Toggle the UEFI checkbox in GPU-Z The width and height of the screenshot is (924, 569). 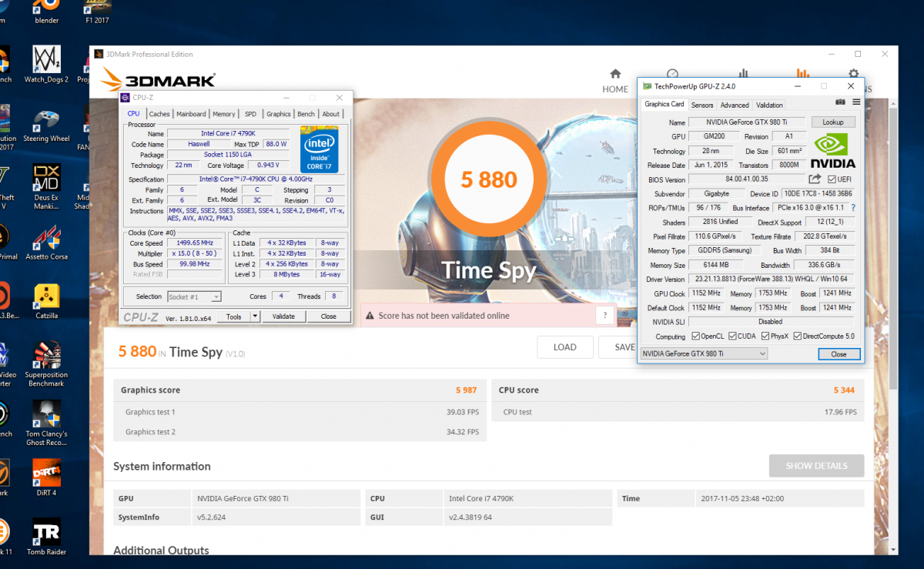pyautogui.click(x=832, y=179)
